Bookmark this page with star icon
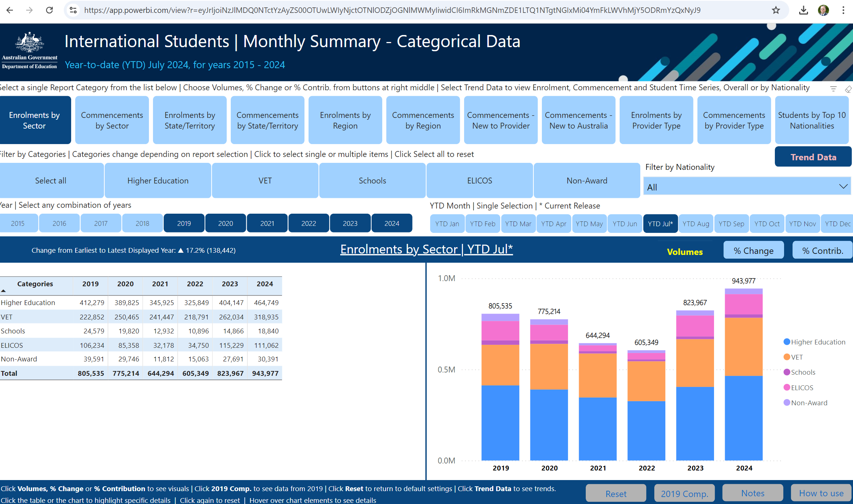This screenshot has height=504, width=853. 776,10
